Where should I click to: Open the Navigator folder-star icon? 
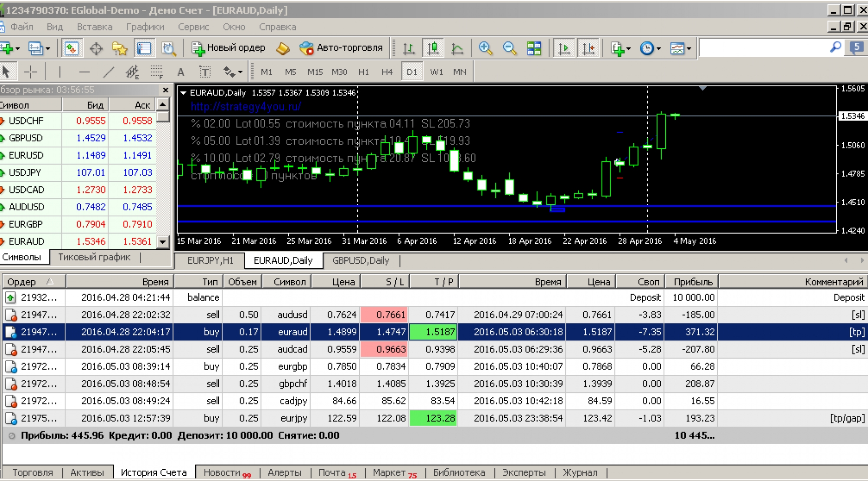(x=119, y=48)
